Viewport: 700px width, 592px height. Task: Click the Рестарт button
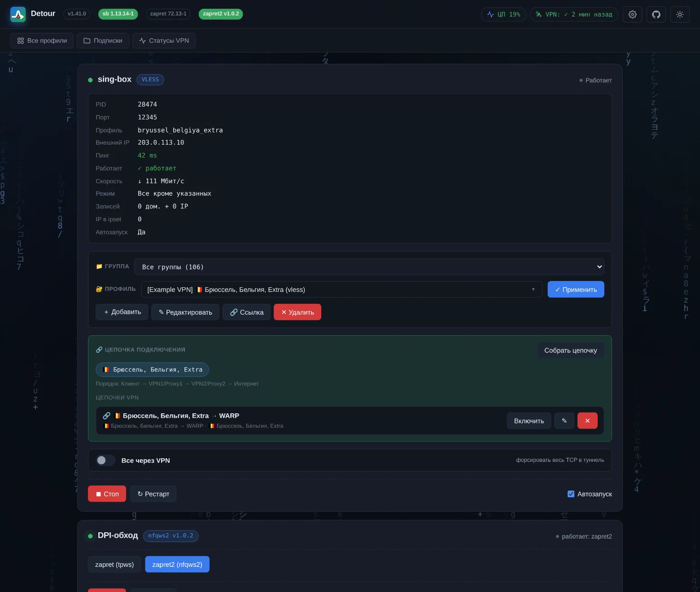153,494
